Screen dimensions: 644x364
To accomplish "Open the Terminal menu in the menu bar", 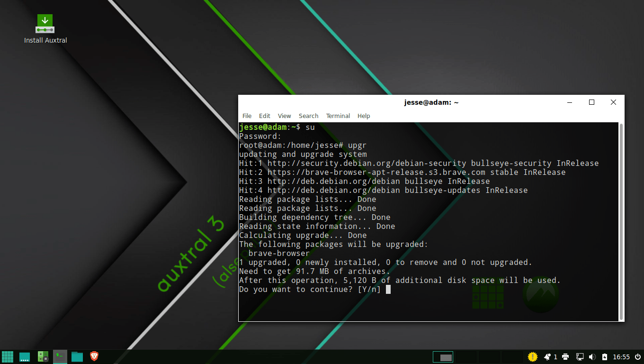I will point(338,116).
